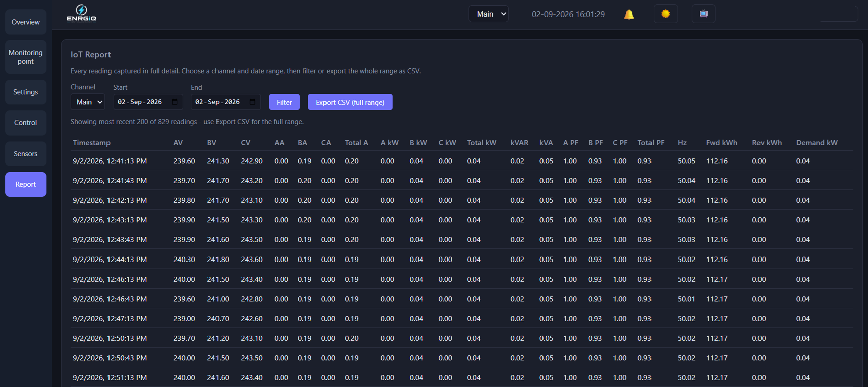
Task: Click the CV column header
Action: 246,143
